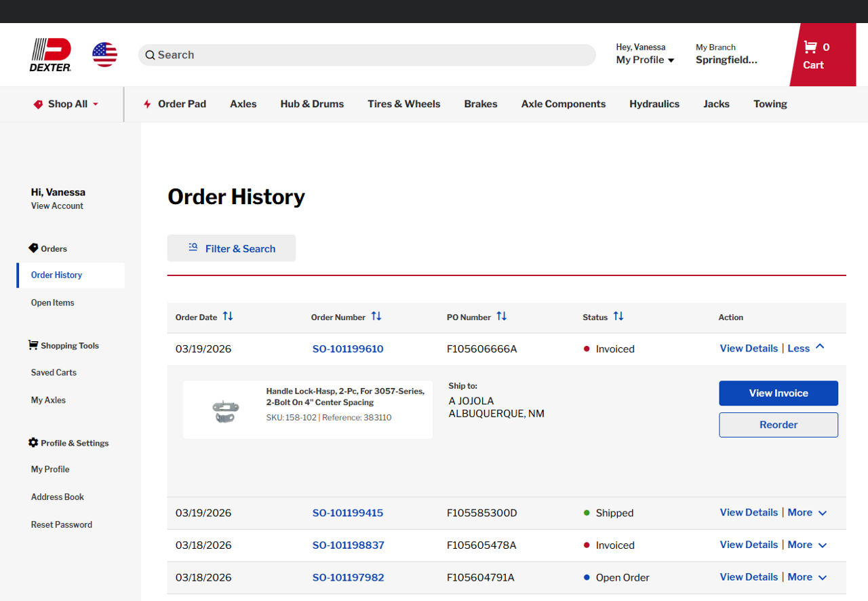Expand More for order SO-101197982
Viewport: 868px width, 601px height.
807,577
